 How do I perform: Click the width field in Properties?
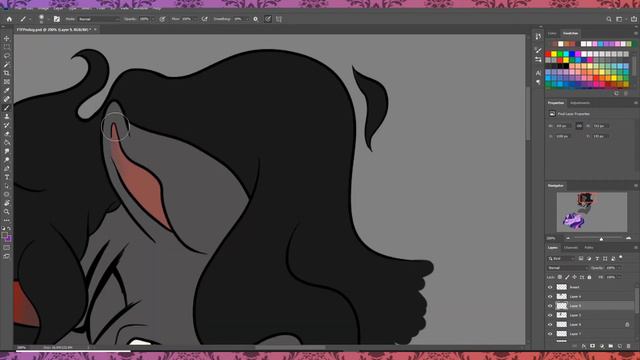564,126
